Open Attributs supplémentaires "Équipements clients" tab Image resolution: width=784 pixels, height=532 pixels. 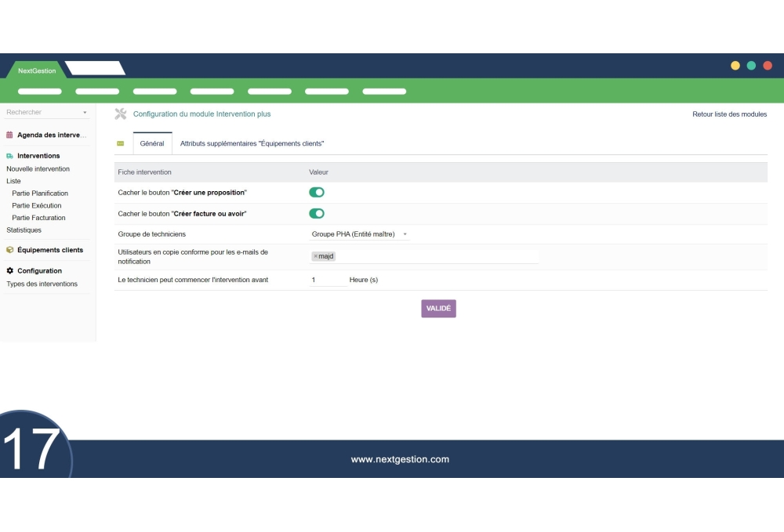click(252, 144)
